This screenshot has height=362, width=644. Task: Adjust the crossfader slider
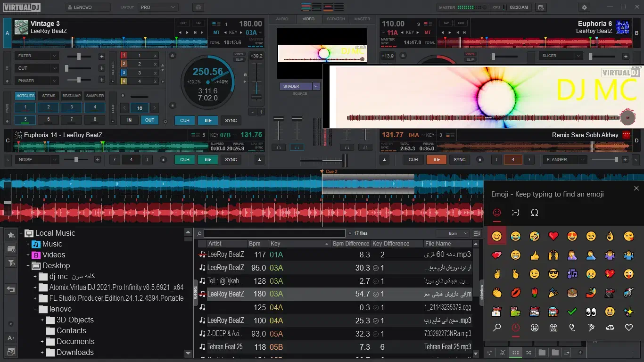(x=344, y=161)
